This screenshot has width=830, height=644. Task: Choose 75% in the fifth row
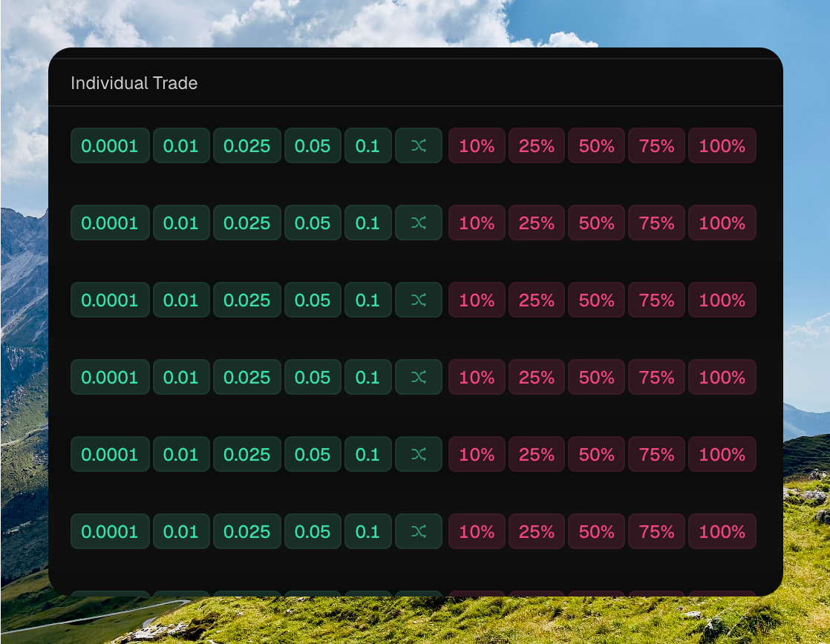point(656,454)
